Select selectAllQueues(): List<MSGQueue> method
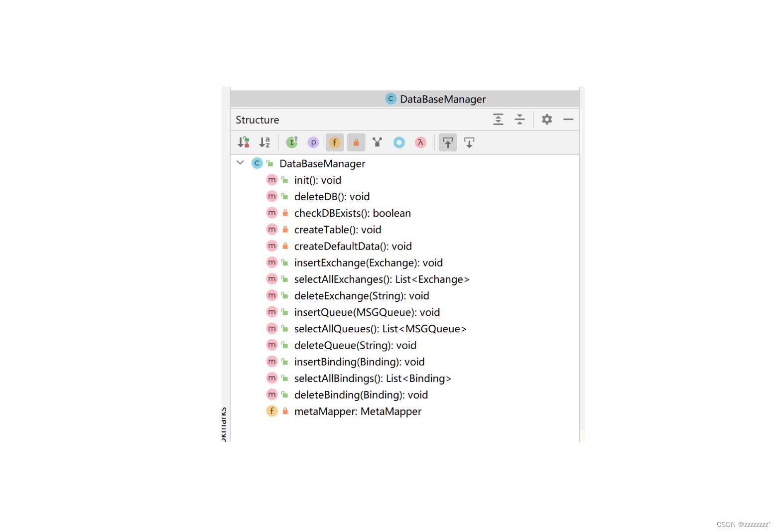This screenshot has width=777, height=532. [381, 328]
